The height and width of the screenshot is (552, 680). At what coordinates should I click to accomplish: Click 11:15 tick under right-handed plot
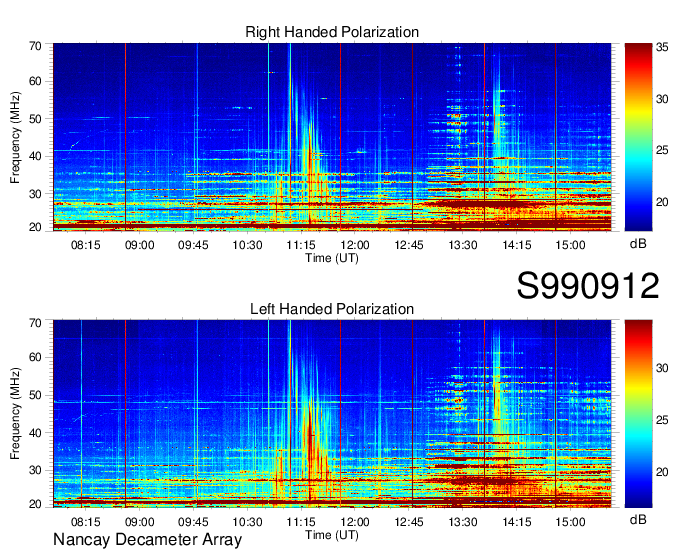click(301, 245)
